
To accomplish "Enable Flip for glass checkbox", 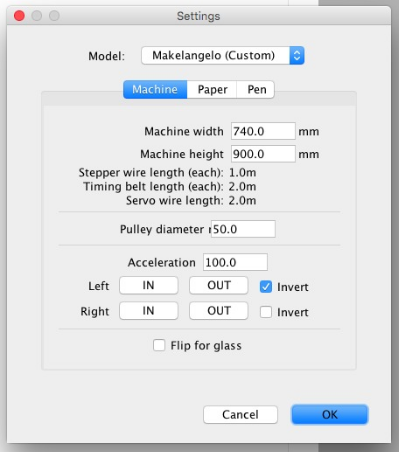I will pos(159,345).
